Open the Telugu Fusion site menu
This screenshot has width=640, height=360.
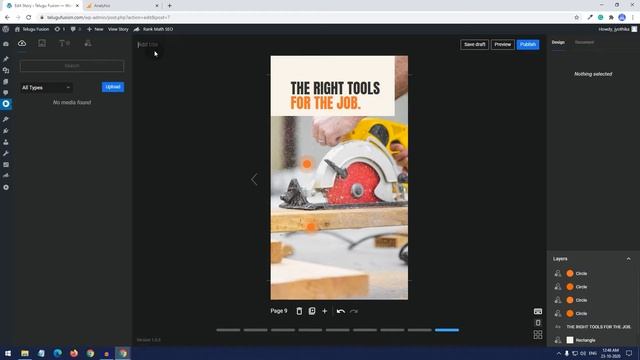click(32, 29)
